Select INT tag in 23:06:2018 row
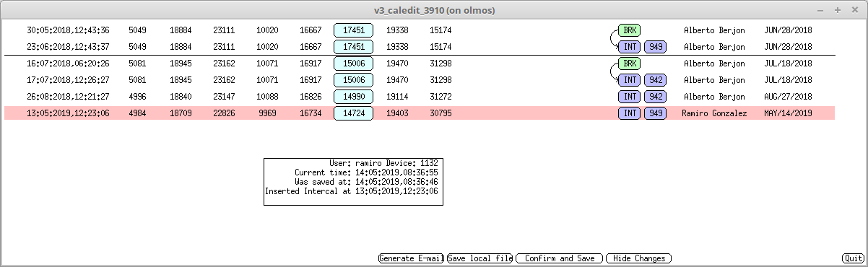Image resolution: width=868 pixels, height=267 pixels. click(x=629, y=47)
